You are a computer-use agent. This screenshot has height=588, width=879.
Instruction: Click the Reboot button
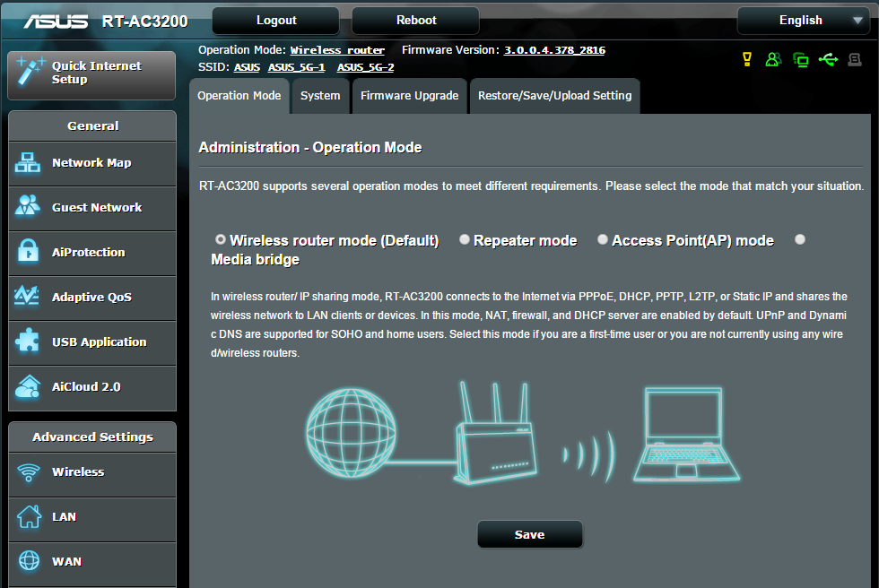click(x=415, y=21)
